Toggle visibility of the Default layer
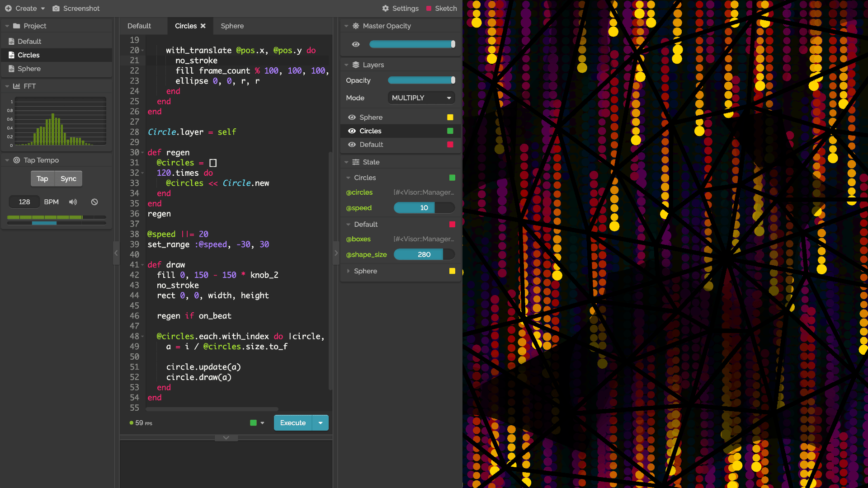The image size is (868, 488). tap(352, 145)
